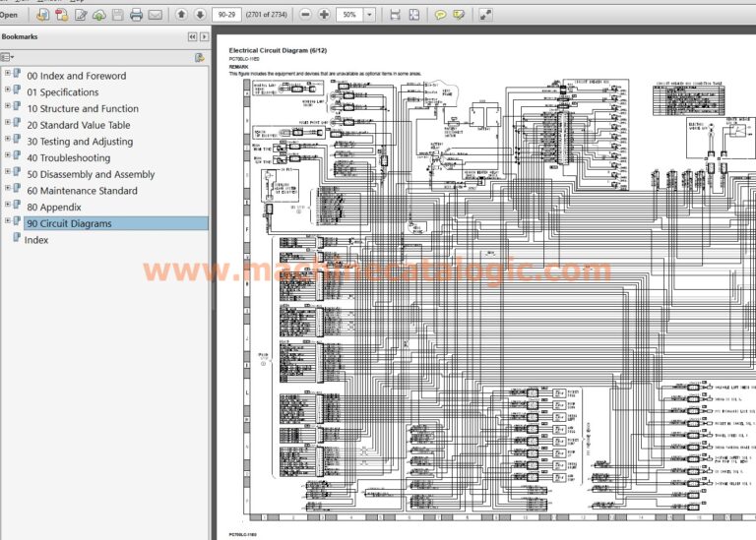Click the Electrical Circuit Diagram (6/12) heading
The image size is (756, 540).
point(278,50)
